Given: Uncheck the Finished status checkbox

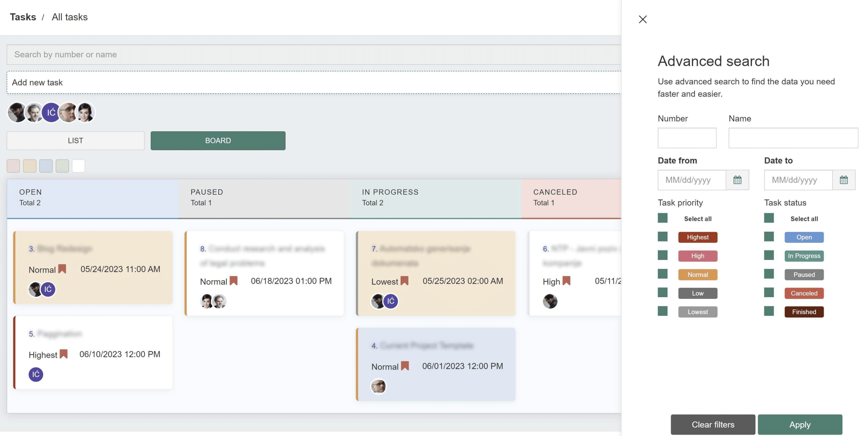Looking at the screenshot, I should click(769, 311).
